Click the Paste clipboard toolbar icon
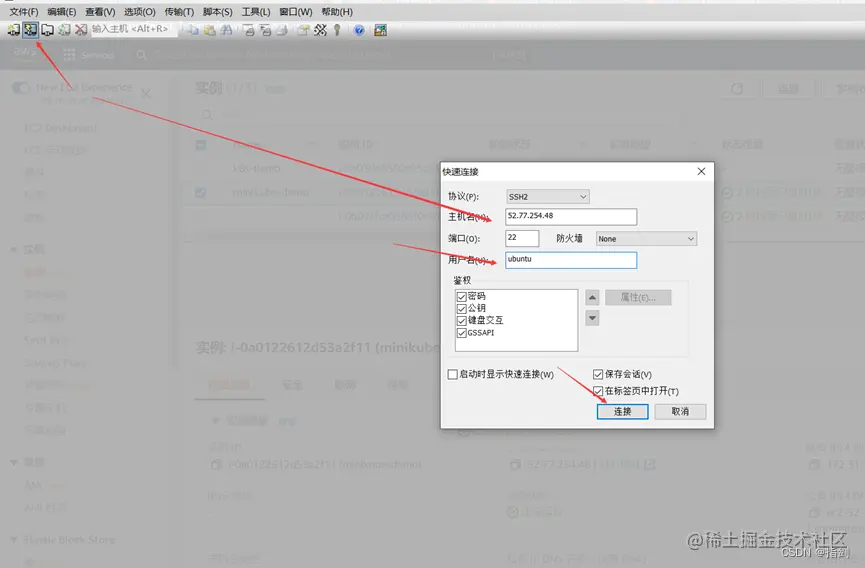The image size is (865, 568). pos(210,30)
